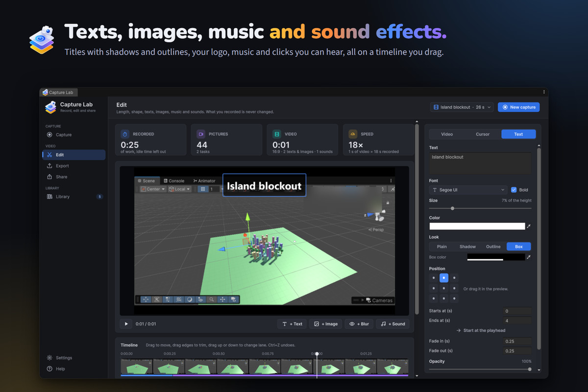Pick a color with the Box color eyedropper
Screen dimensions: 588x392
point(529,257)
